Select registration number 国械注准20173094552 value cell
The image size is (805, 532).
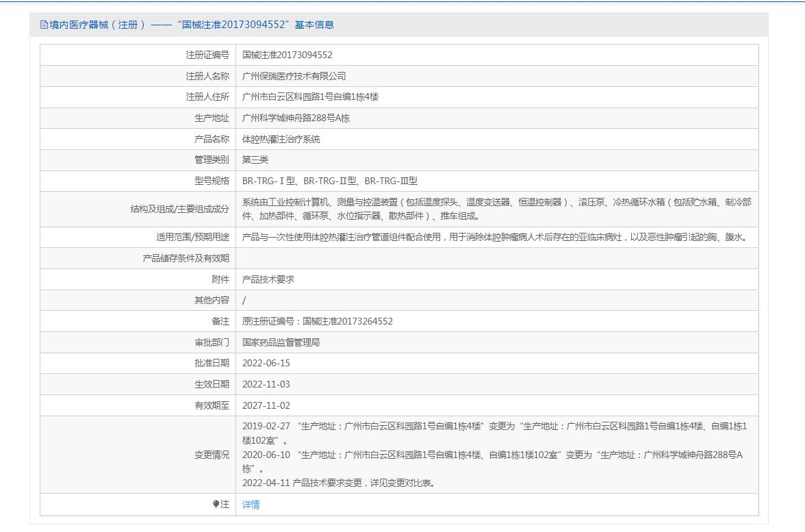click(287, 55)
